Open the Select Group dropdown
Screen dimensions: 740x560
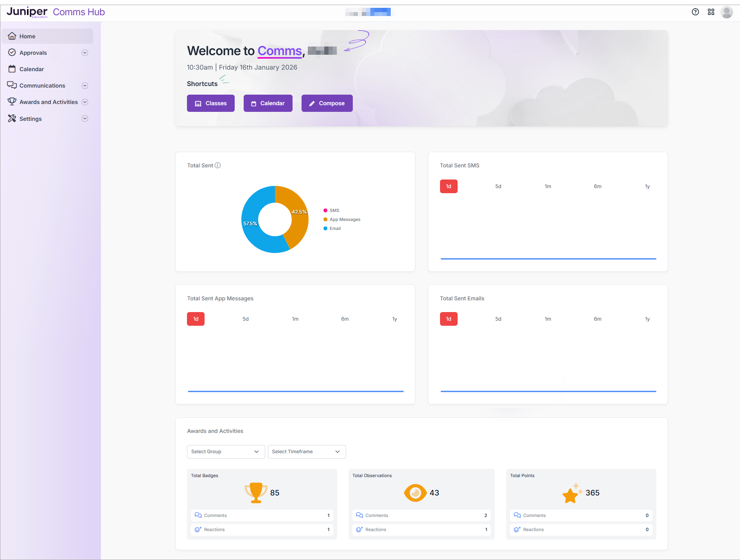pyautogui.click(x=226, y=452)
